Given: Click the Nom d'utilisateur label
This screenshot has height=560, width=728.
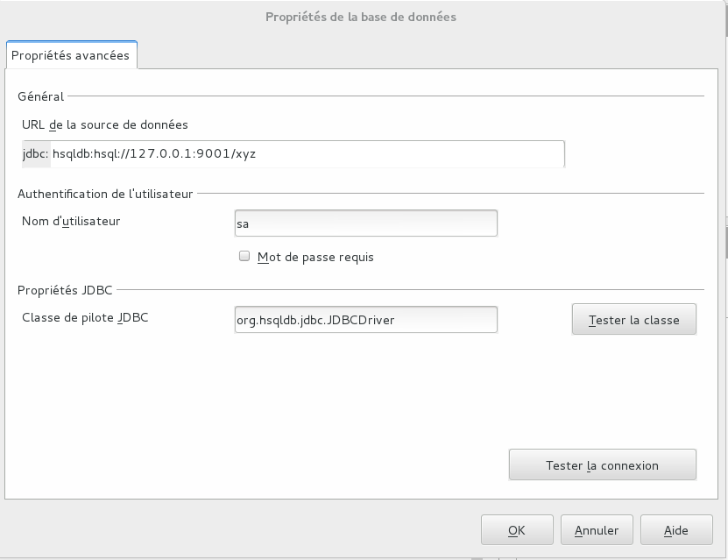Looking at the screenshot, I should point(71,221).
